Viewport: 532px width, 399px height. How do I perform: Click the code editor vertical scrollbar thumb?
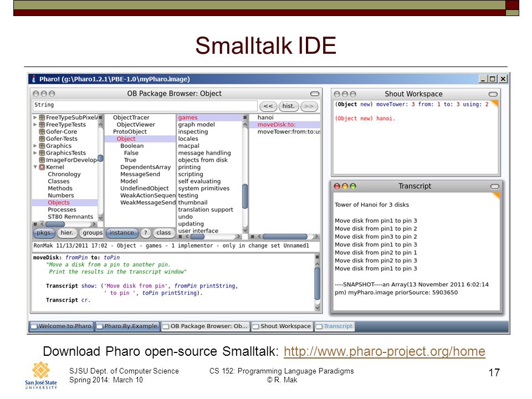317,284
